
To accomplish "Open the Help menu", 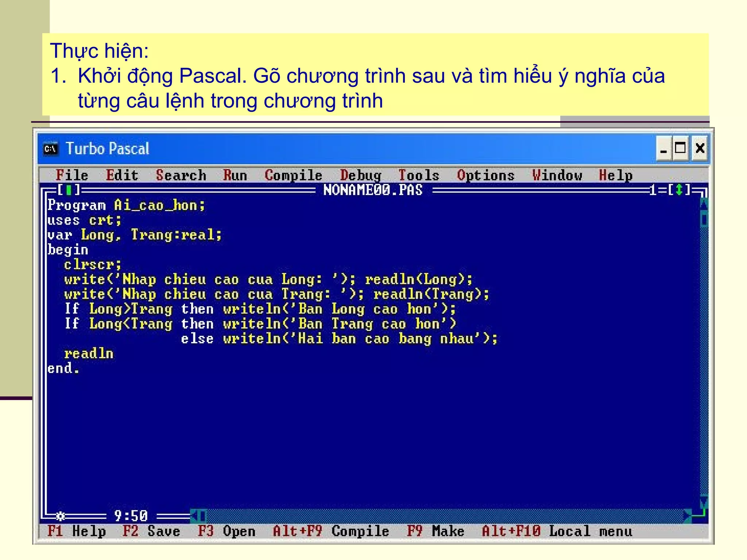I will click(616, 175).
